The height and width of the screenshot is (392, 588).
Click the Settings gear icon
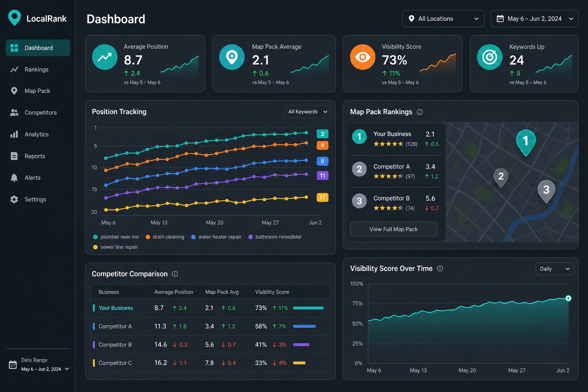pyautogui.click(x=14, y=199)
